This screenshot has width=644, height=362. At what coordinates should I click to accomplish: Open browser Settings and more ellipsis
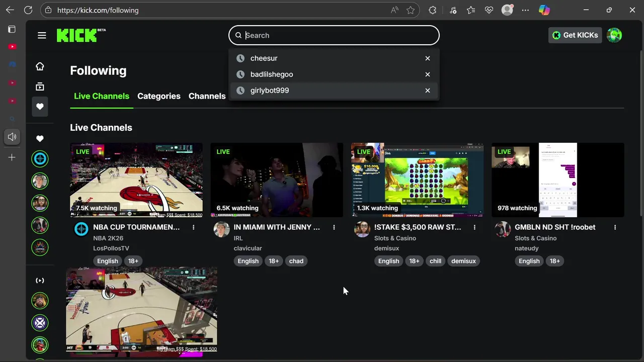coord(525,10)
